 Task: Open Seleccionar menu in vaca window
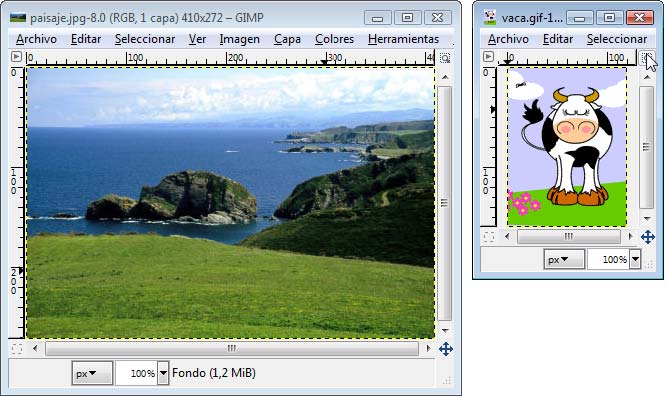617,39
